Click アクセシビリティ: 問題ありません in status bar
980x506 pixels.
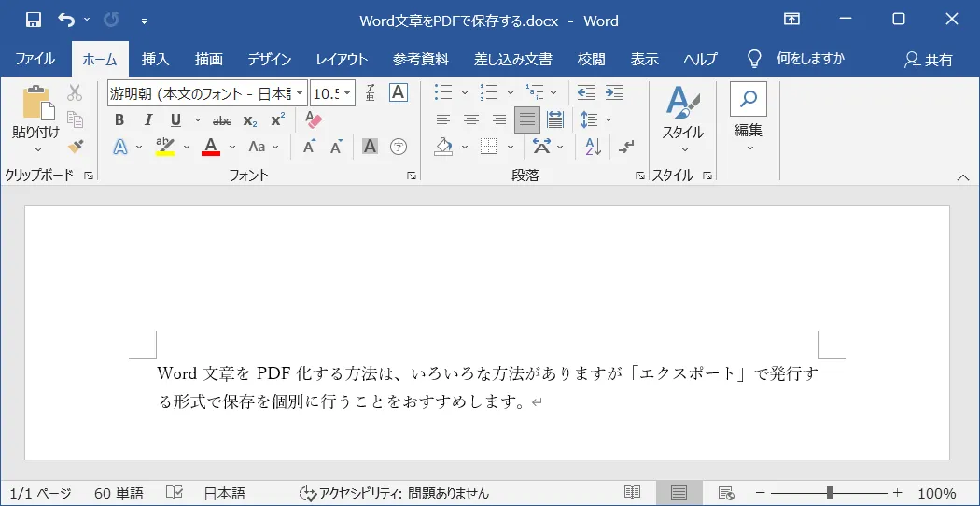coord(394,494)
